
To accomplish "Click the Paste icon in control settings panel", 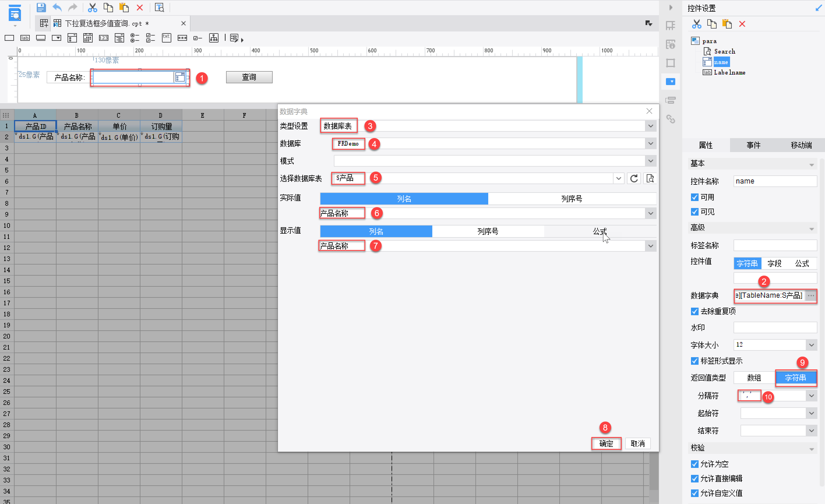I will click(x=727, y=24).
